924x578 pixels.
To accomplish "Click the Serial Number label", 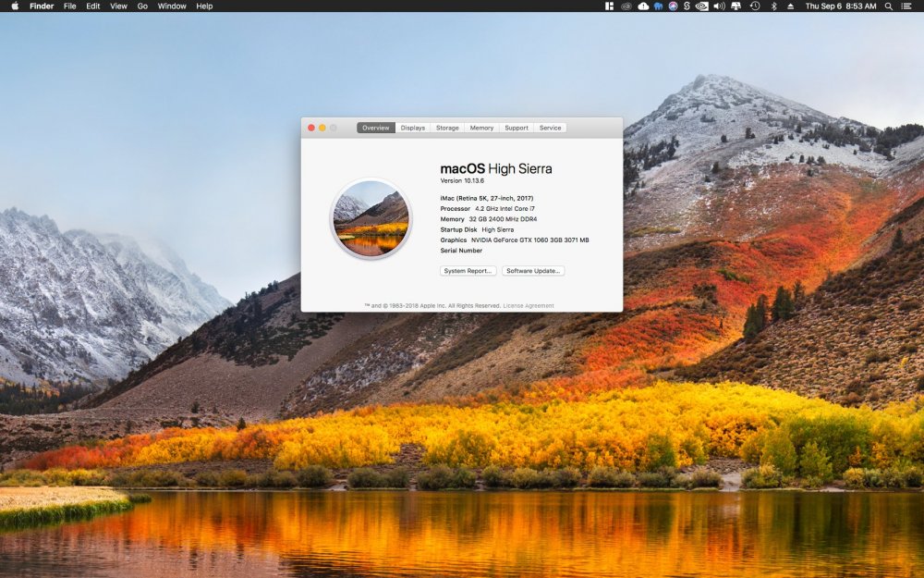I will point(461,251).
